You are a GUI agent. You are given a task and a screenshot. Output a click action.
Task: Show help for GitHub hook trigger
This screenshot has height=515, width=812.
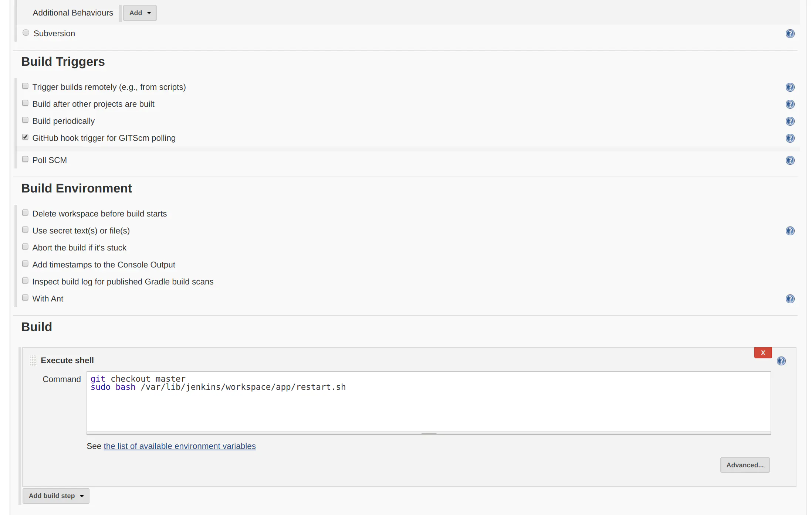[x=790, y=138]
